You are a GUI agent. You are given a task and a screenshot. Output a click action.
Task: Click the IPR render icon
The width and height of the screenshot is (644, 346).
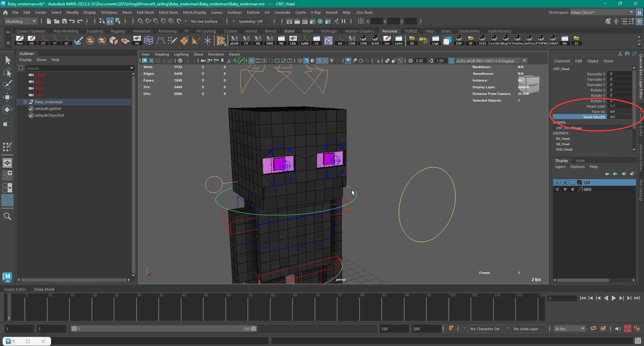(x=305, y=21)
